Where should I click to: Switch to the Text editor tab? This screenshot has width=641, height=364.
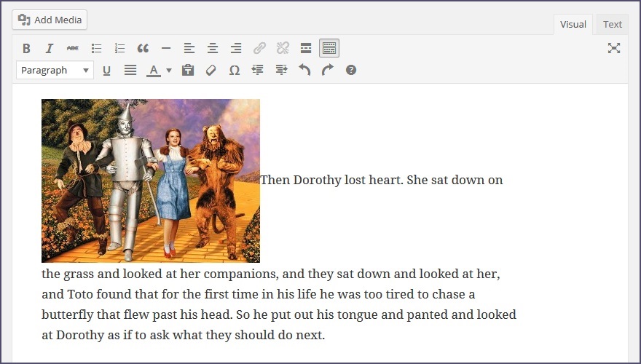tap(613, 24)
